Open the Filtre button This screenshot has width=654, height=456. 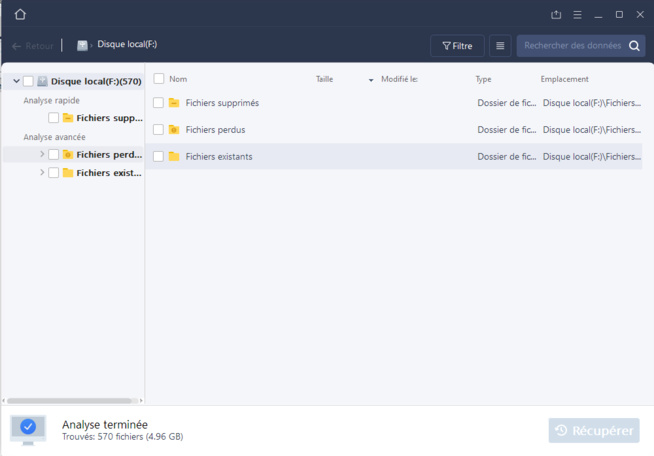(457, 46)
